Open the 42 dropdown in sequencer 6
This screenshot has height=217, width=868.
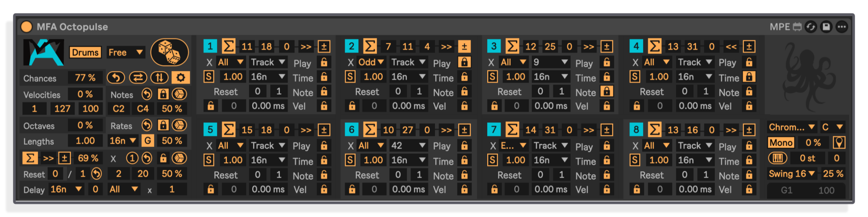coord(408,146)
